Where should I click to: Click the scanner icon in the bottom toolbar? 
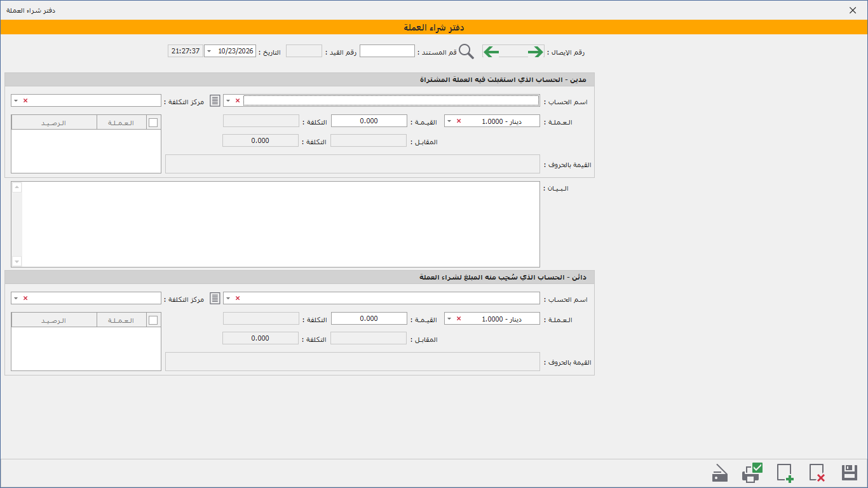tap(720, 473)
